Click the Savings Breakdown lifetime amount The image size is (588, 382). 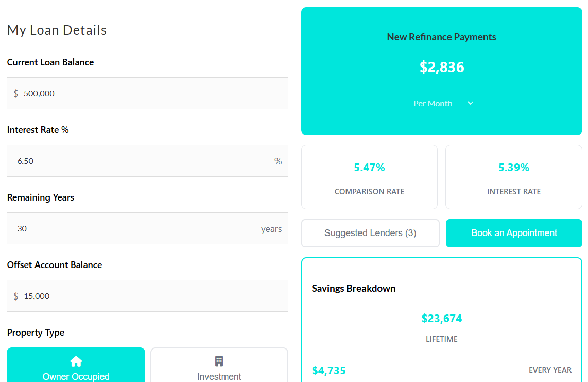click(x=442, y=319)
